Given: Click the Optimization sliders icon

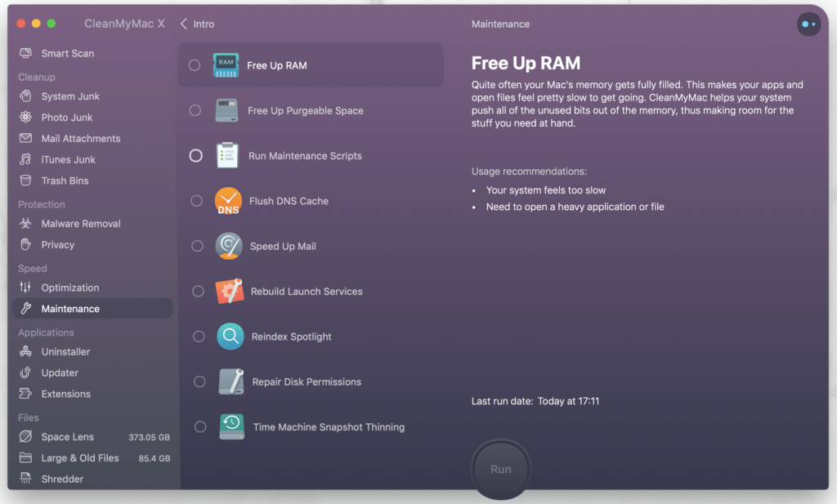Looking at the screenshot, I should (25, 287).
